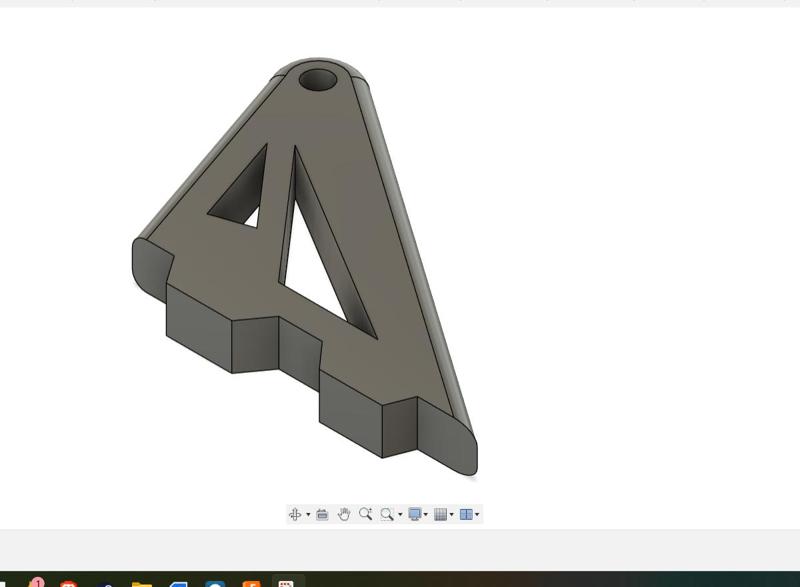800x587 pixels.
Task: Select the Zoom magnifier tool
Action: (x=365, y=514)
